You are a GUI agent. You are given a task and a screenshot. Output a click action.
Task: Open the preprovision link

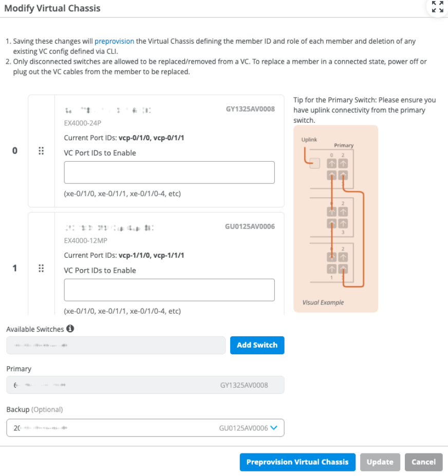coord(114,41)
